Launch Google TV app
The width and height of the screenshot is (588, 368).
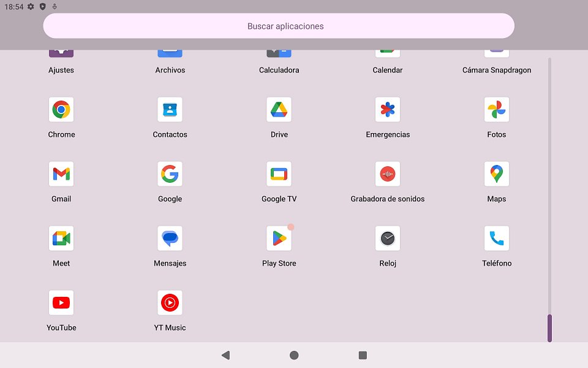point(279,174)
